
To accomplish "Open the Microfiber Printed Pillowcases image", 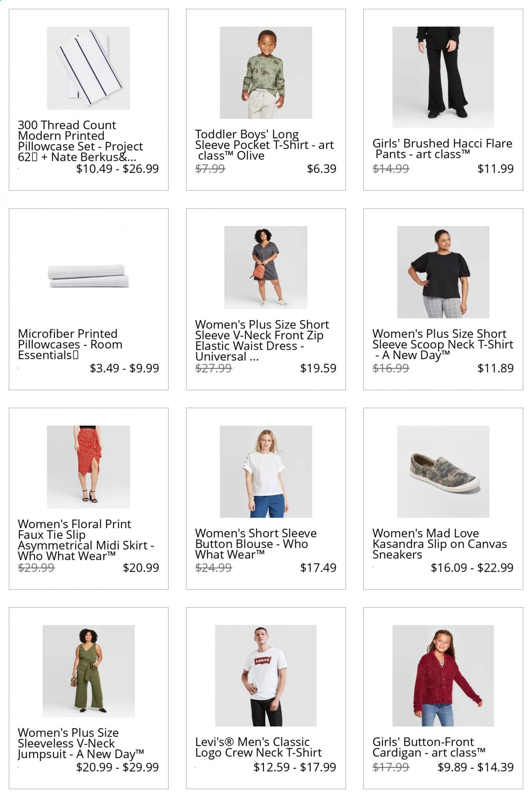I will pos(89,276).
